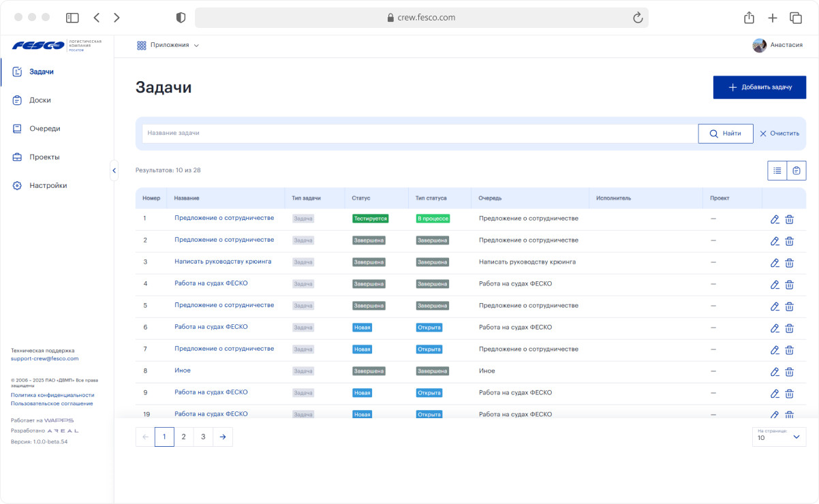Click the trash icon for task 8
The width and height of the screenshot is (819, 504).
[x=789, y=372]
